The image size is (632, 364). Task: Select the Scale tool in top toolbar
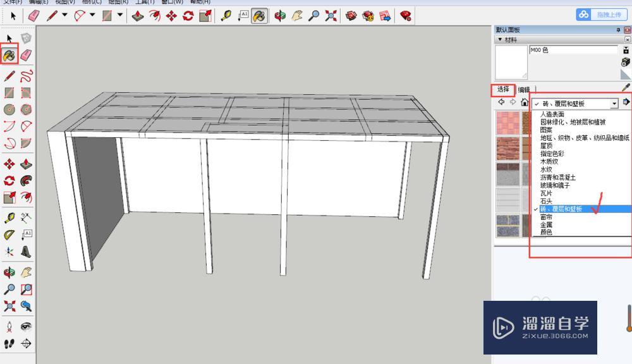(x=205, y=16)
